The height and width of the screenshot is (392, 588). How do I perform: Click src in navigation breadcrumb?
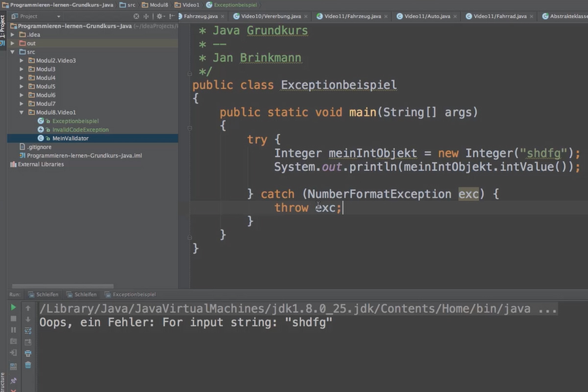[128, 5]
